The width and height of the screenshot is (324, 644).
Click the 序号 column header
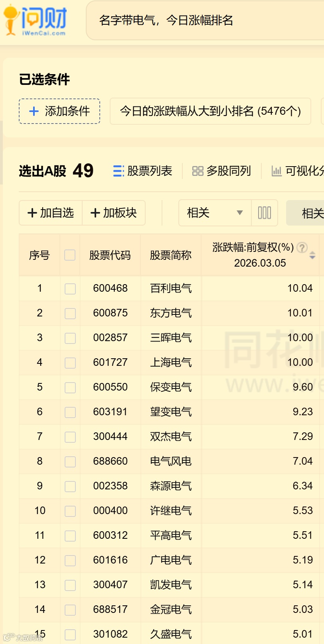[40, 255]
